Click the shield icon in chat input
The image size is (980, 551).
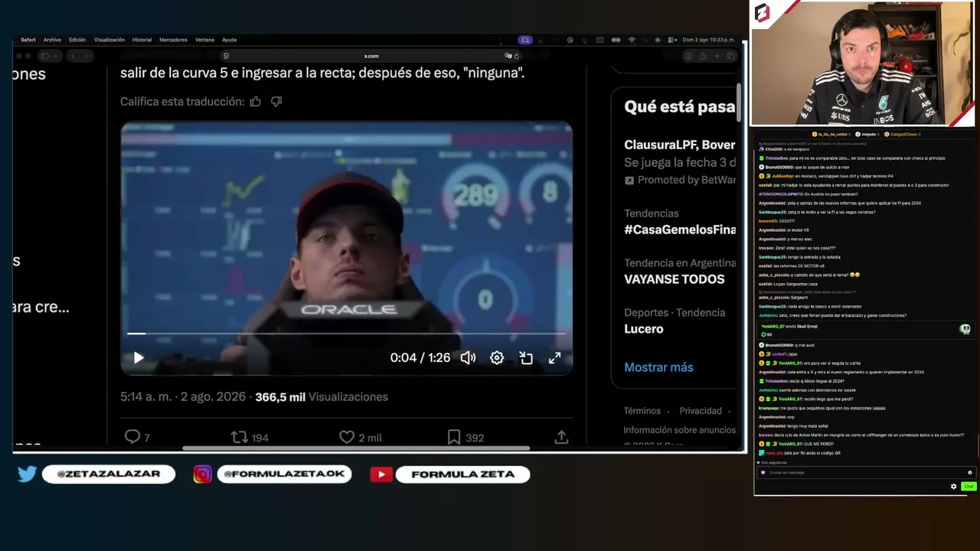click(x=763, y=472)
